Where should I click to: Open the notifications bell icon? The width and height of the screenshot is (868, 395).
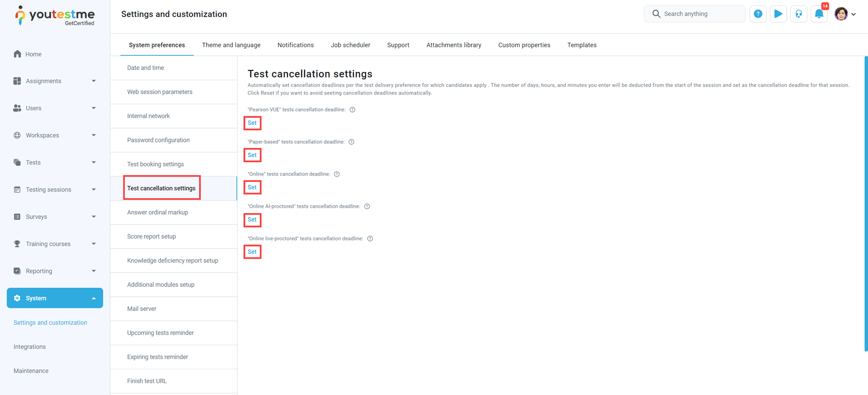[819, 14]
